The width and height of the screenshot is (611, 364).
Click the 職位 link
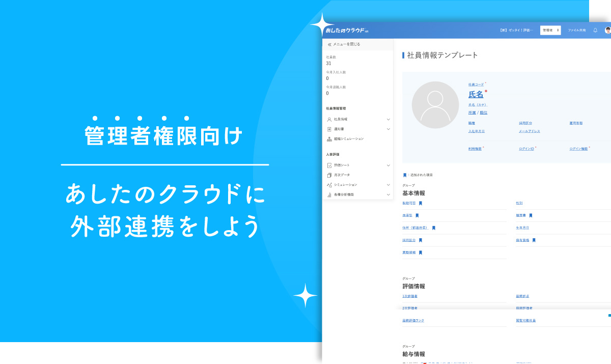483,113
